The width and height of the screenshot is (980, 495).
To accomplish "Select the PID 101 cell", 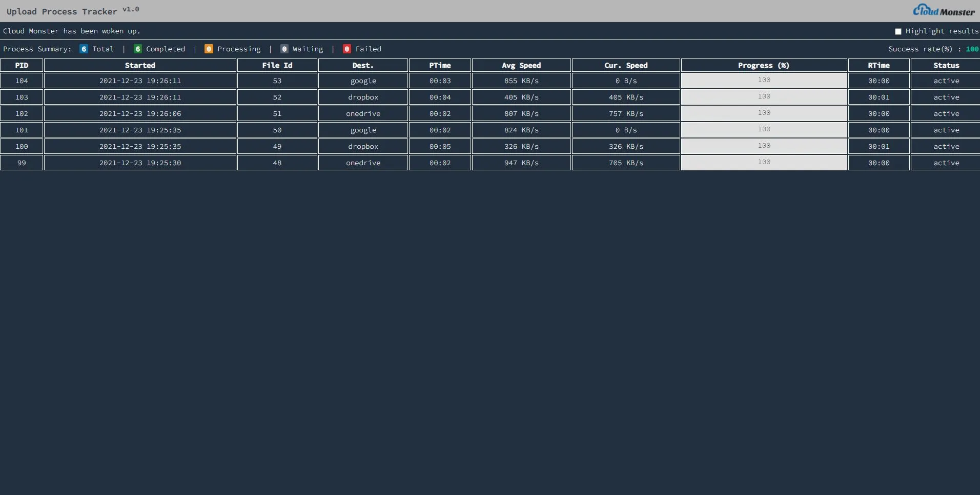I will point(22,130).
